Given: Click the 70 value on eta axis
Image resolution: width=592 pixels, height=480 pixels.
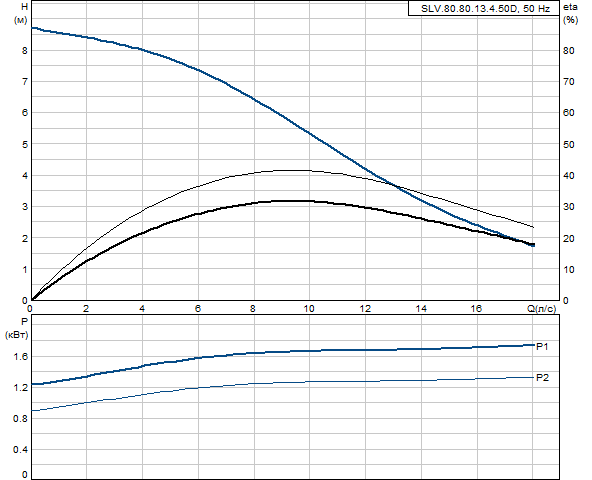Looking at the screenshot, I should [569, 82].
